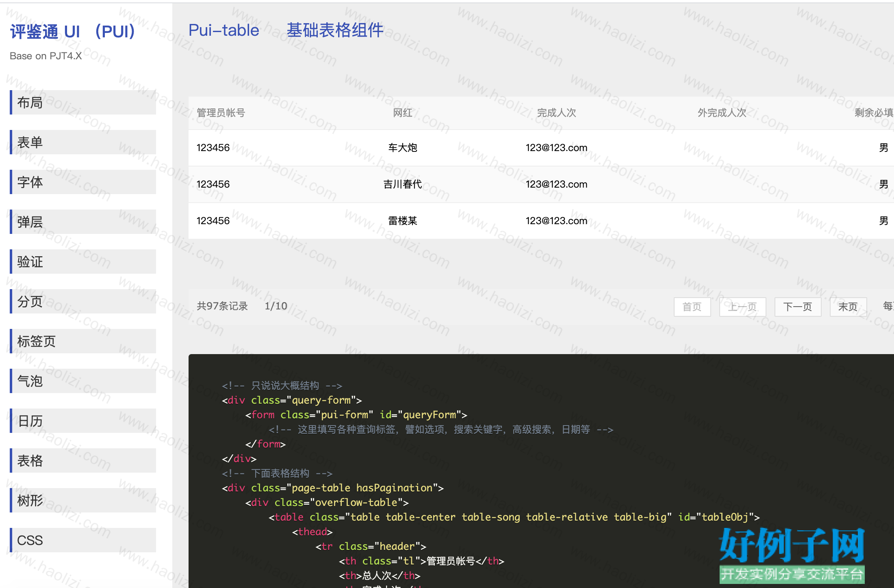894x588 pixels.
Task: Click the email in the 车大炮 row
Action: click(x=556, y=147)
